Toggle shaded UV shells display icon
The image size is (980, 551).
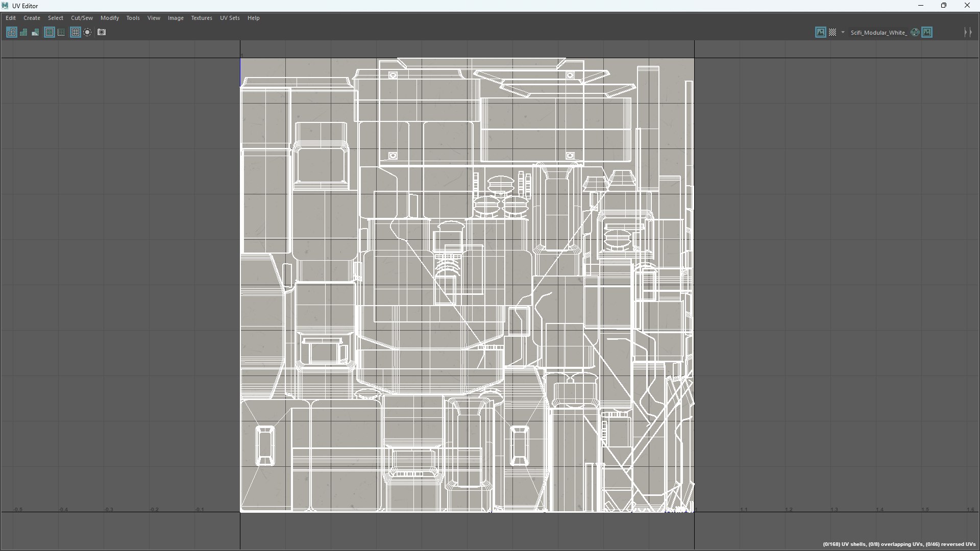23,32
